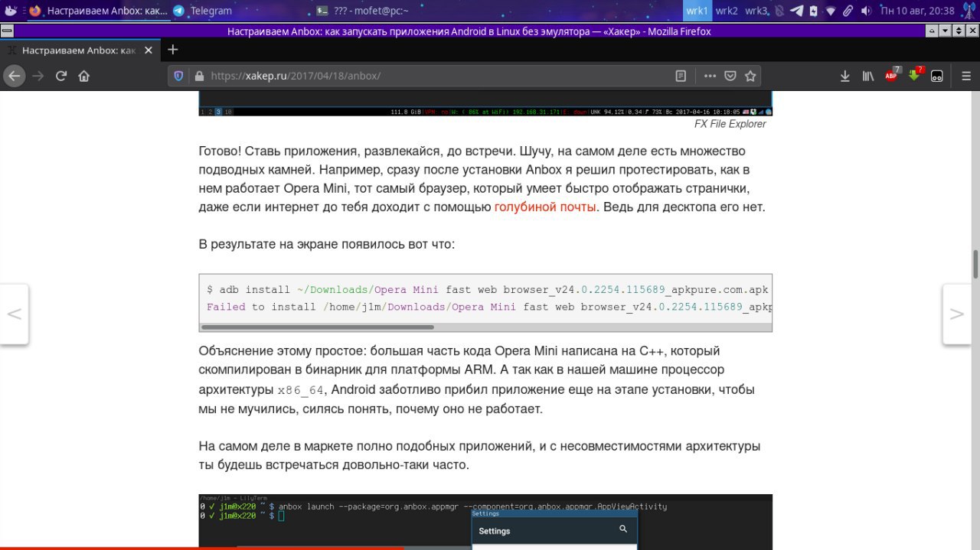Image resolution: width=980 pixels, height=550 pixels.
Task: Click the page vertical scrollbar thumb
Action: 975,265
